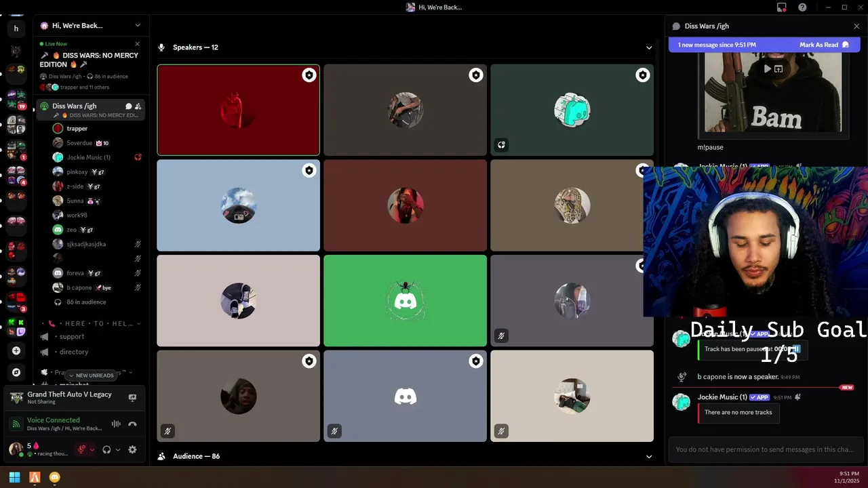Jump to NEW UNREADS pill
This screenshot has width=868, height=488.
pos(90,375)
